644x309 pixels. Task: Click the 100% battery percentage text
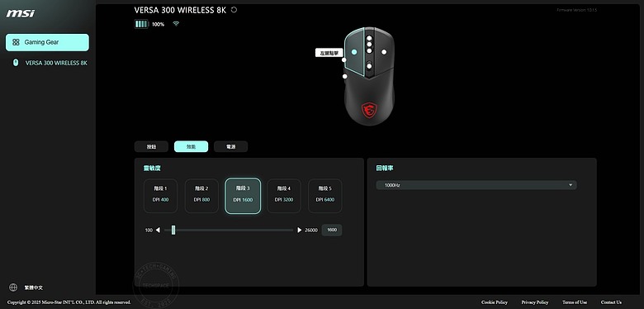click(x=159, y=24)
